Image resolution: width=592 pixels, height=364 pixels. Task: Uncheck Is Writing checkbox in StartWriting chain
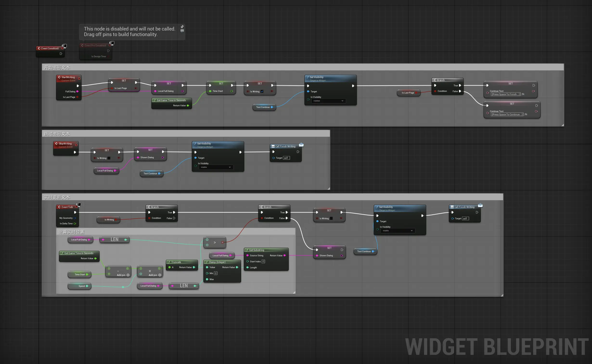(x=262, y=92)
